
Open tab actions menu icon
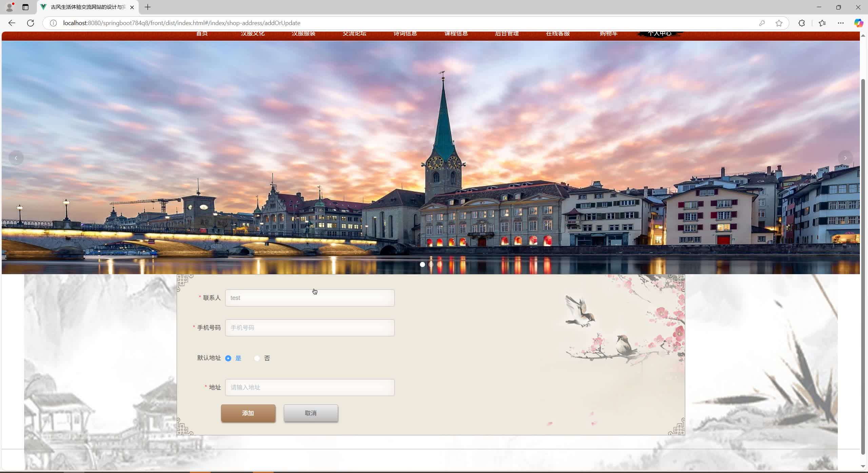[x=25, y=7]
